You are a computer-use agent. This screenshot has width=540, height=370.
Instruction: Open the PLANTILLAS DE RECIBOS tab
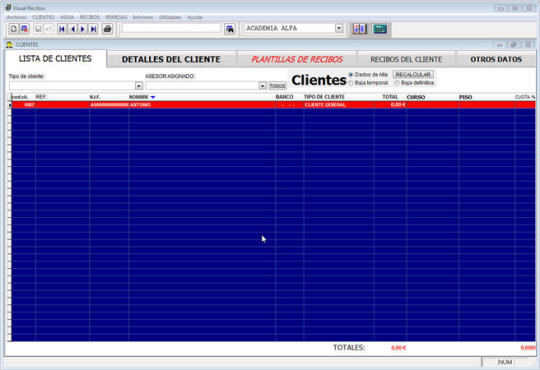click(x=297, y=59)
